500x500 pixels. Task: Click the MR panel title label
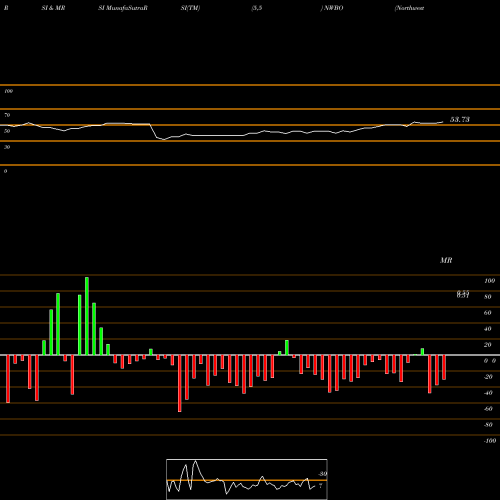[x=446, y=260]
